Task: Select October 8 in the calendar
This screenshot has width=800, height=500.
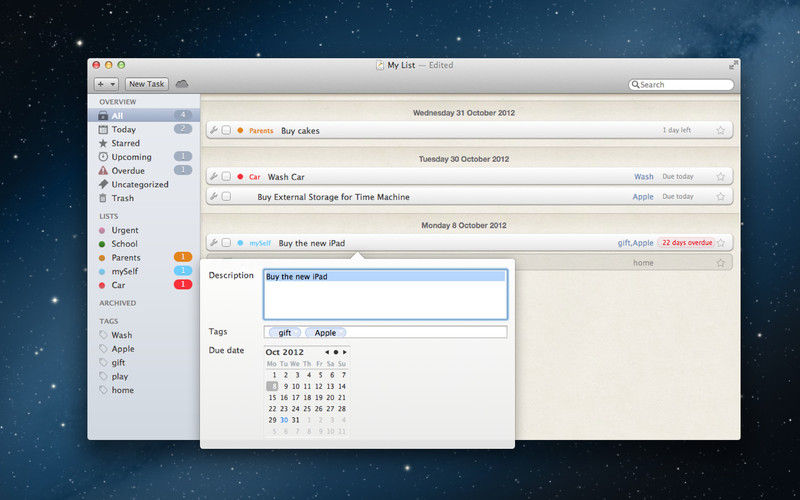Action: [x=272, y=386]
